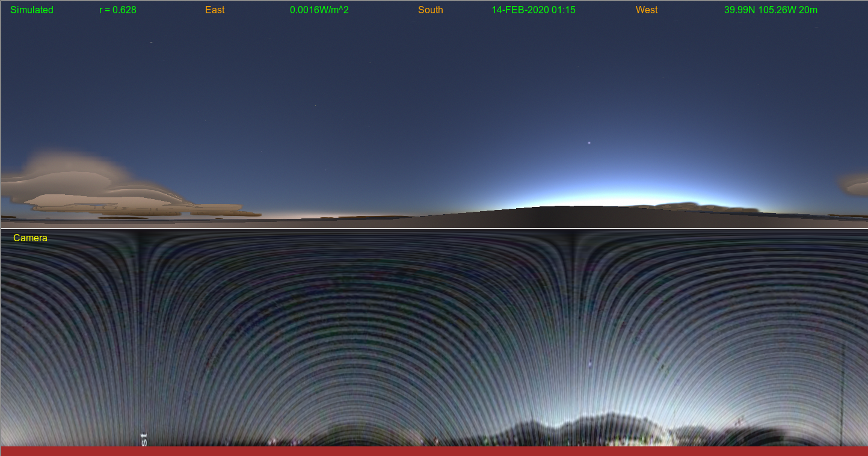This screenshot has width=868, height=456.
Task: Click the "39.99N 105.26W 20m" location text
Action: click(x=771, y=10)
